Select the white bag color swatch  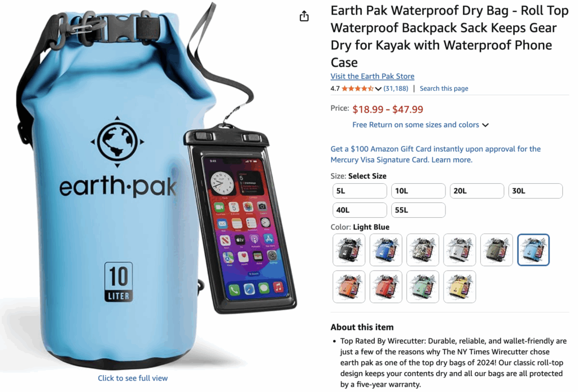coord(459,250)
